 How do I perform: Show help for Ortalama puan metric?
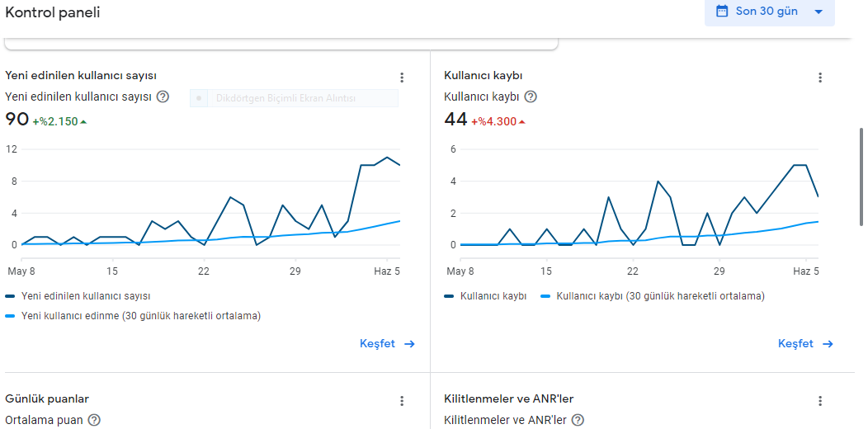(x=94, y=420)
